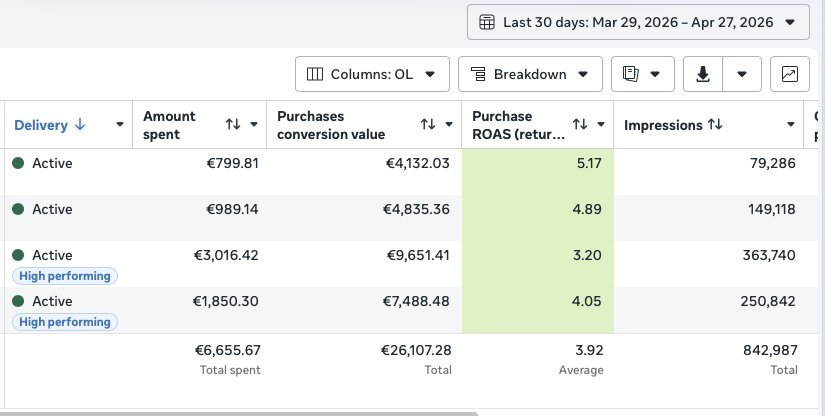The width and height of the screenshot is (825, 416).
Task: Click the Breakdown rows icon
Action: [478, 74]
